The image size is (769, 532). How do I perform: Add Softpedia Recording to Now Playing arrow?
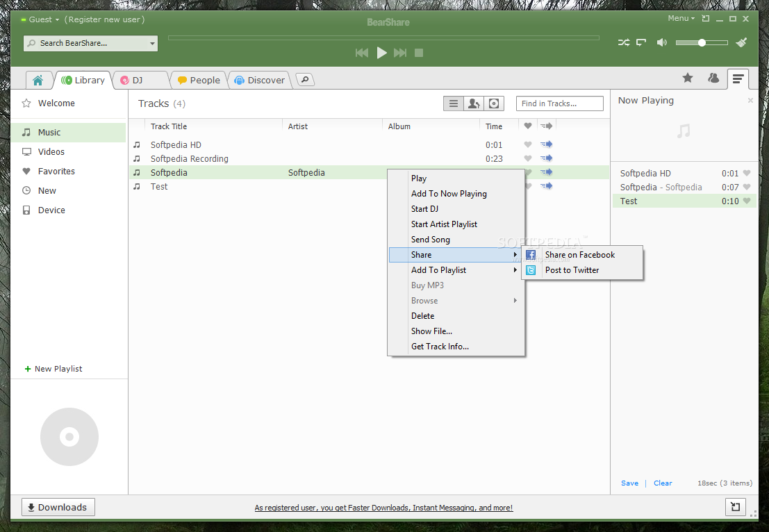point(546,158)
